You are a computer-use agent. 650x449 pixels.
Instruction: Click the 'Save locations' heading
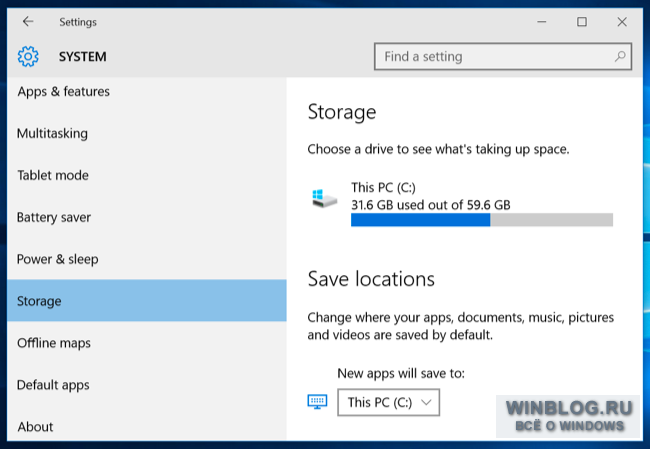(x=371, y=279)
